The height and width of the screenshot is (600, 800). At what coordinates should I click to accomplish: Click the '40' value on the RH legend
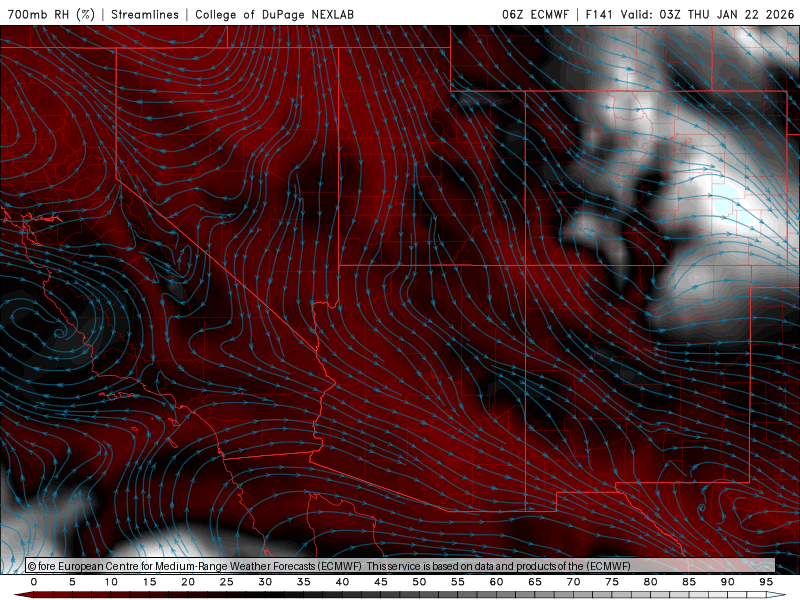342,582
